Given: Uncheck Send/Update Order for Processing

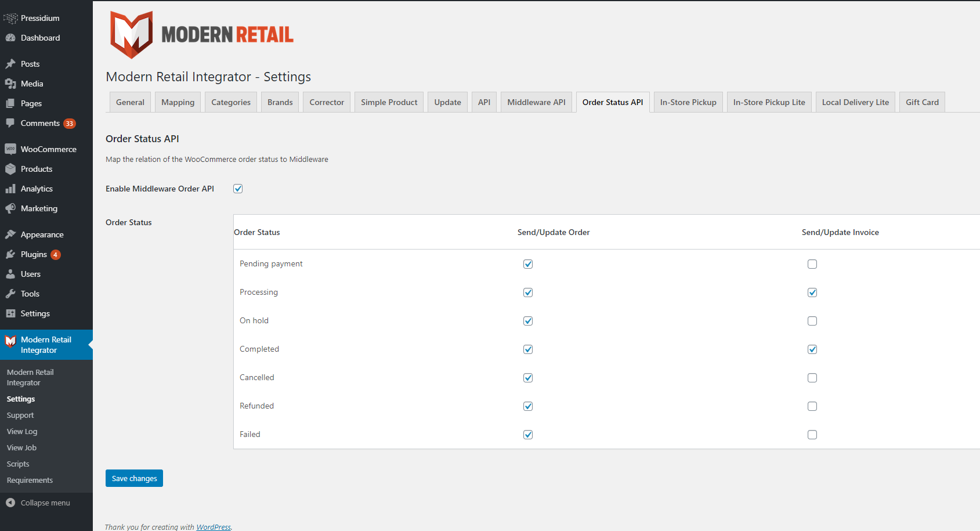Looking at the screenshot, I should (528, 292).
